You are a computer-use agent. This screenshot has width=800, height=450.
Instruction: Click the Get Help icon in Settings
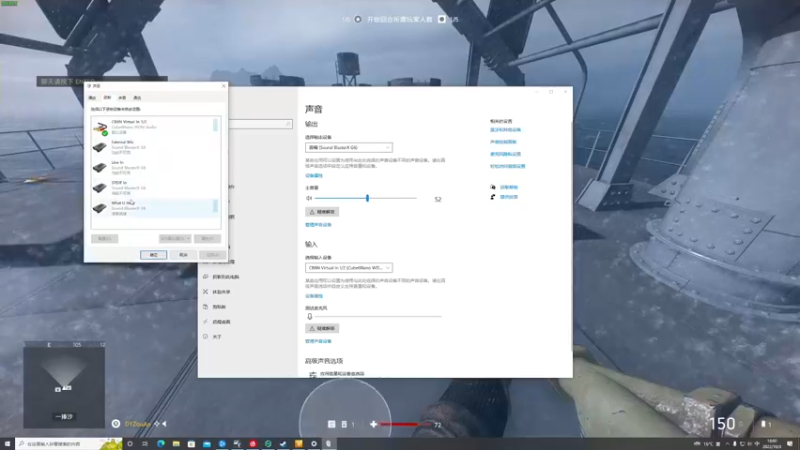[x=493, y=187]
